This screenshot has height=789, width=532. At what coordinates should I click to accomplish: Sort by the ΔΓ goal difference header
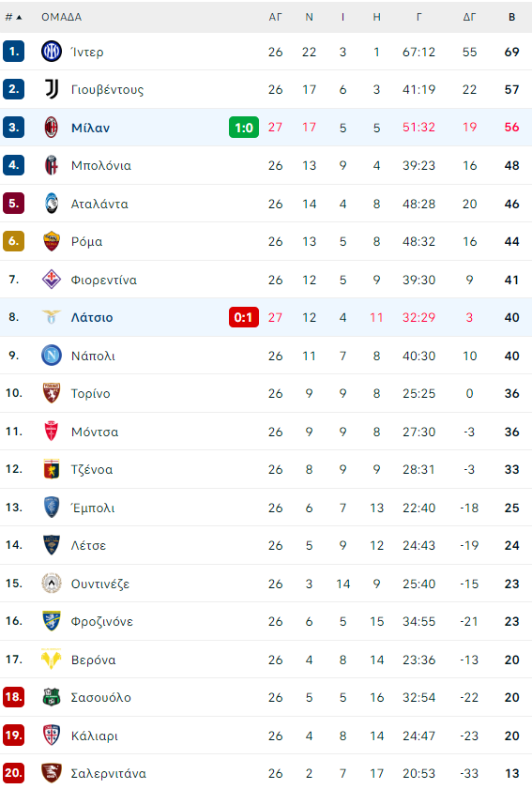coord(469,17)
